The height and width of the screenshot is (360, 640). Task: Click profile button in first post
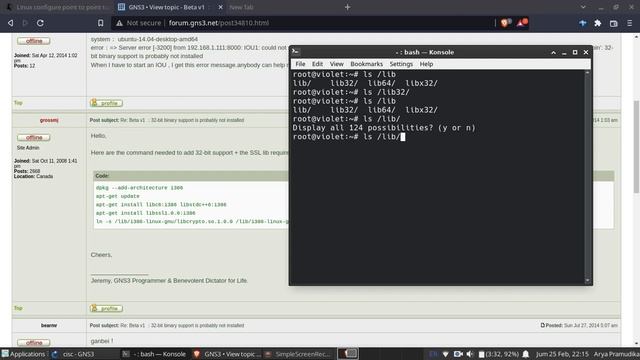[106, 103]
